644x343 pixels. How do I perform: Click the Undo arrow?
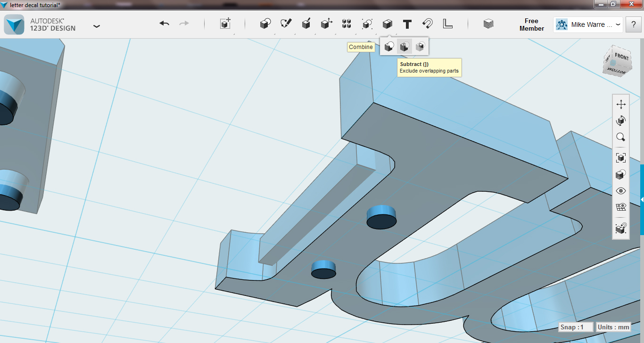[164, 24]
